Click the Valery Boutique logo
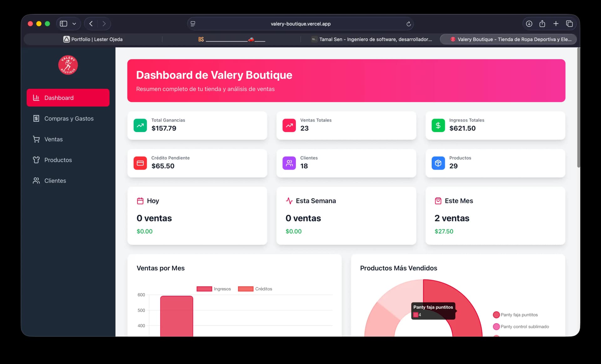This screenshot has width=601, height=364. click(x=68, y=65)
